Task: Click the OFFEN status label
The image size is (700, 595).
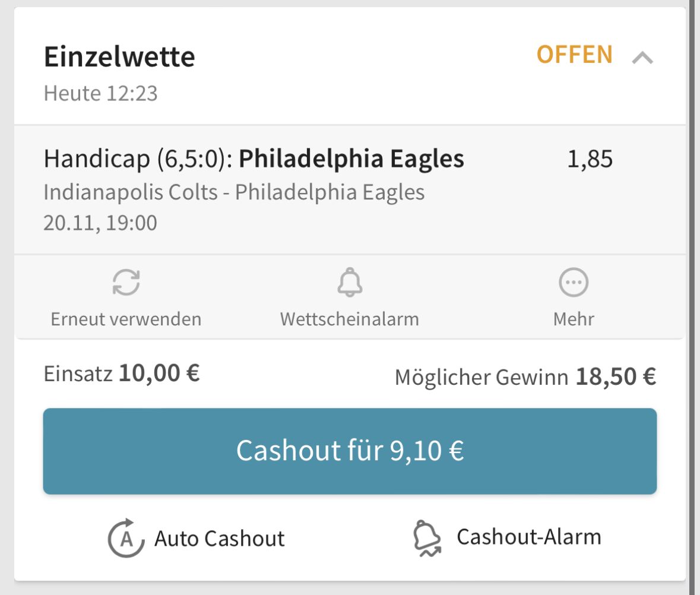Action: click(575, 55)
